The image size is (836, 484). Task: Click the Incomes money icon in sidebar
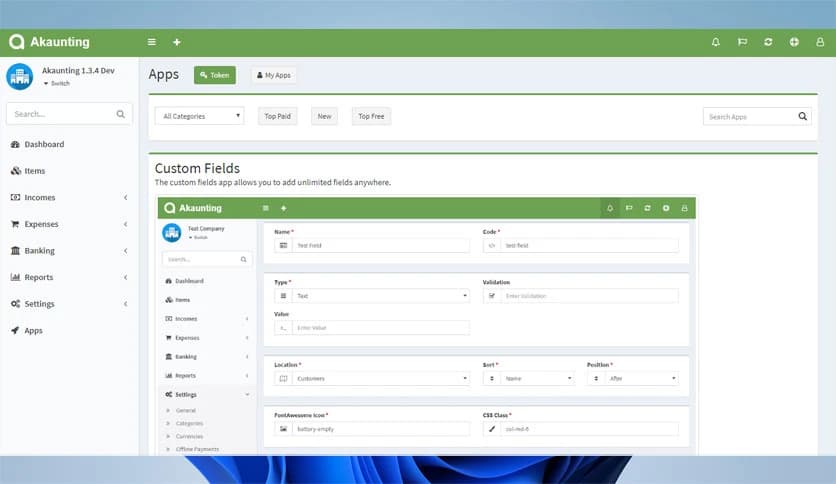[15, 197]
